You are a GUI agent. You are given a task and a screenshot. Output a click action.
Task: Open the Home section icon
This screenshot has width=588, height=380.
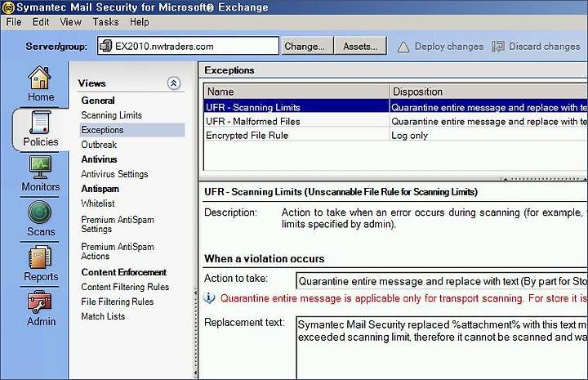click(40, 78)
